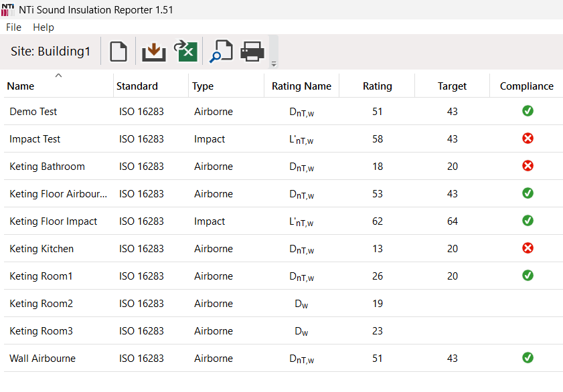The height and width of the screenshot is (392, 563).
Task: Click Target value of Keting Floor Impact
Action: pyautogui.click(x=452, y=221)
